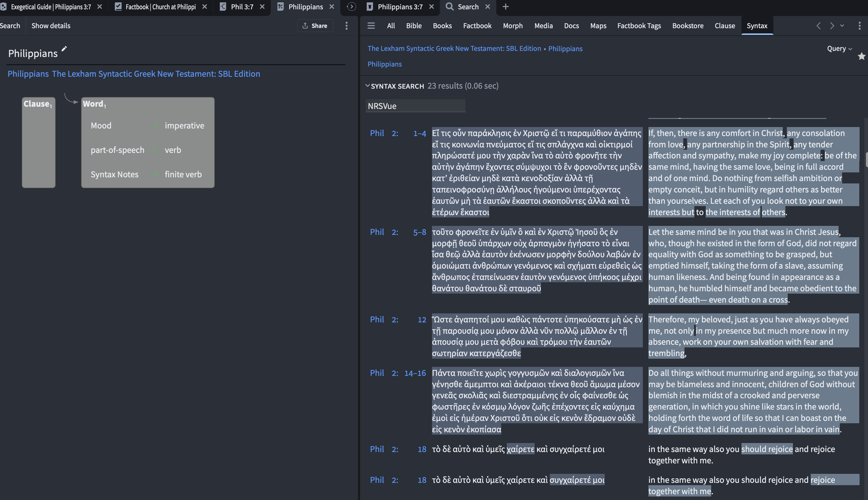Open the left panel's three-dot options menu
This screenshot has height=500, width=868.
[x=346, y=26]
